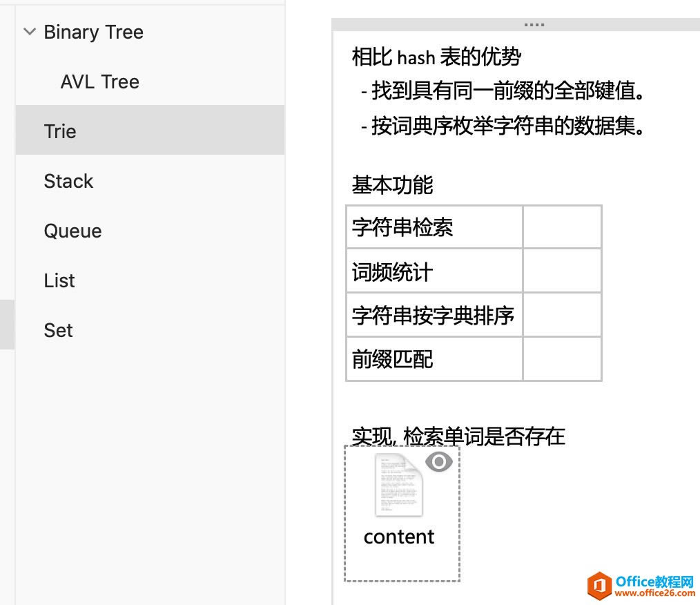Click empty cell beside 前缀匹配

coord(562,359)
